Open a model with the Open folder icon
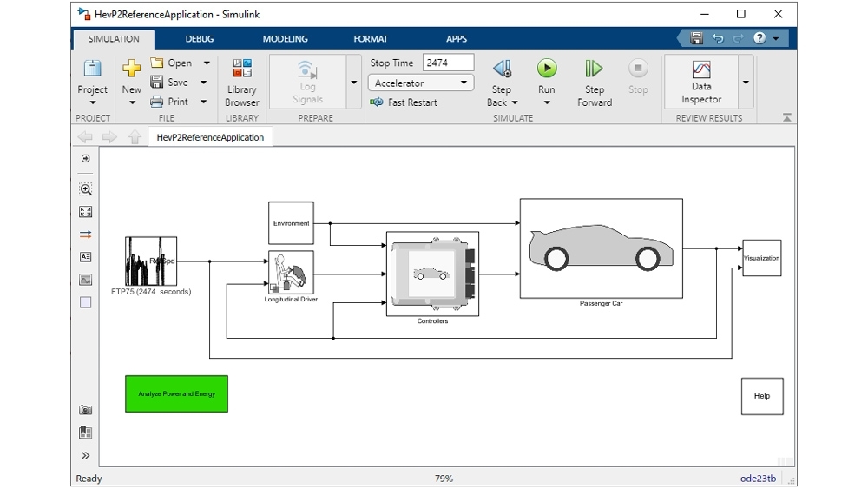 (157, 63)
